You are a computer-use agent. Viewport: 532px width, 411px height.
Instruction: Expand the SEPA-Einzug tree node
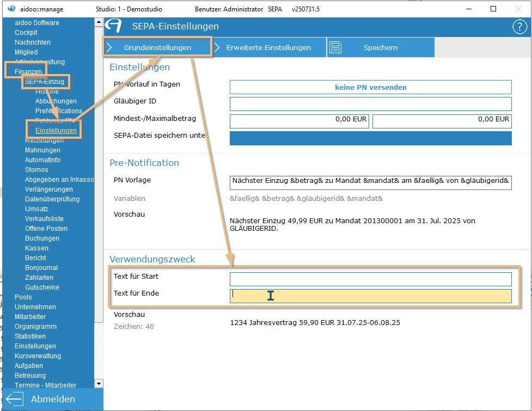(x=45, y=82)
